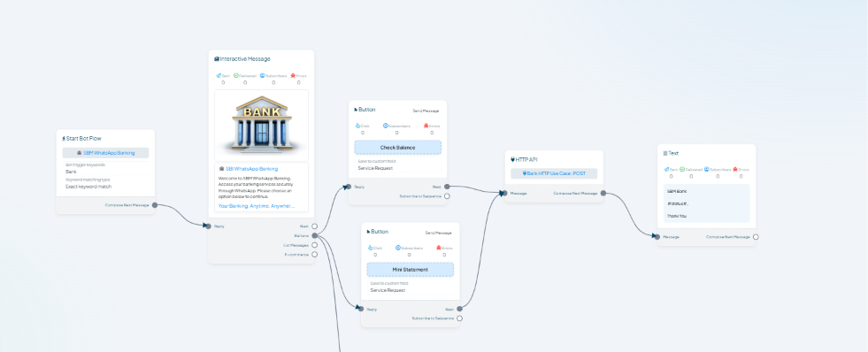Viewport: 868px width, 352px height.
Task: Click the Errors icon in Check Balance node
Action: point(426,126)
